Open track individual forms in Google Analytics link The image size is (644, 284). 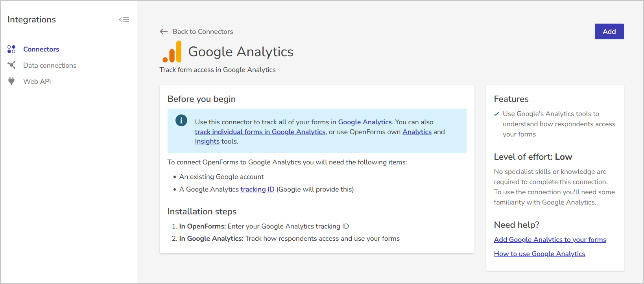pyautogui.click(x=260, y=132)
